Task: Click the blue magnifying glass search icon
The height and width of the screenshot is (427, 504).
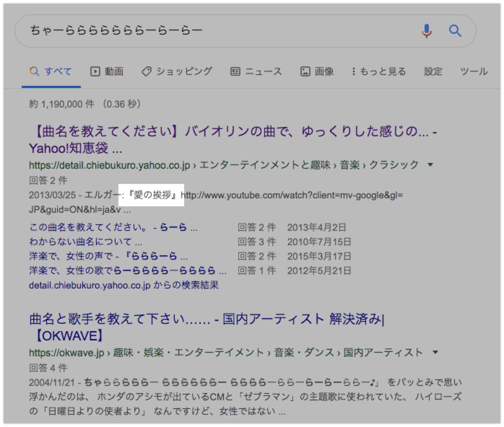Action: pyautogui.click(x=456, y=31)
